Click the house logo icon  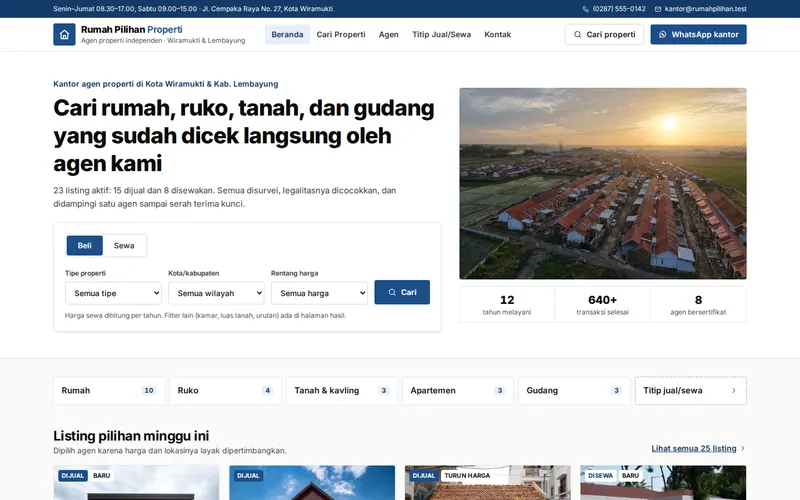pos(64,35)
